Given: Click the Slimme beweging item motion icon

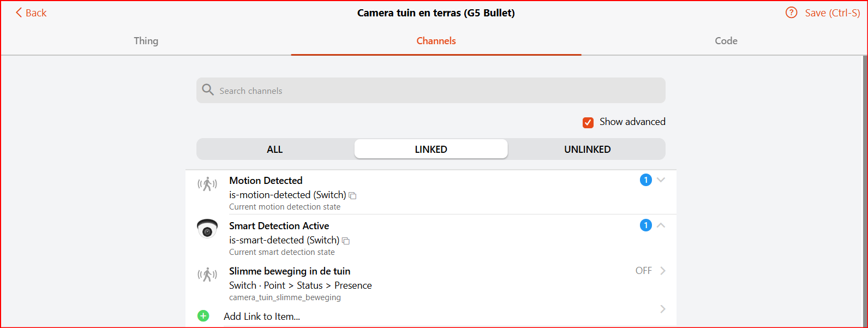Looking at the screenshot, I should coord(207,275).
